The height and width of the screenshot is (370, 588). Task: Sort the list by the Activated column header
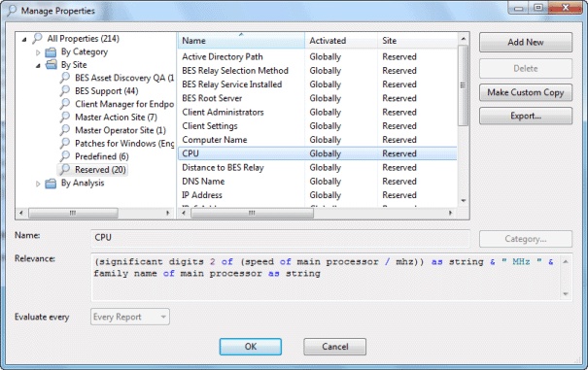click(x=341, y=41)
